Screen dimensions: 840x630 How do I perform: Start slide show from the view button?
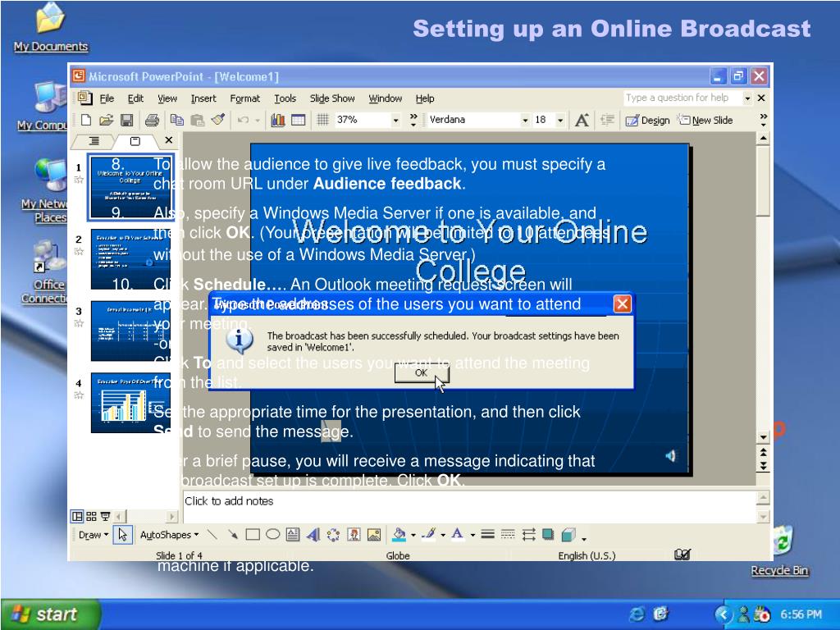click(105, 516)
